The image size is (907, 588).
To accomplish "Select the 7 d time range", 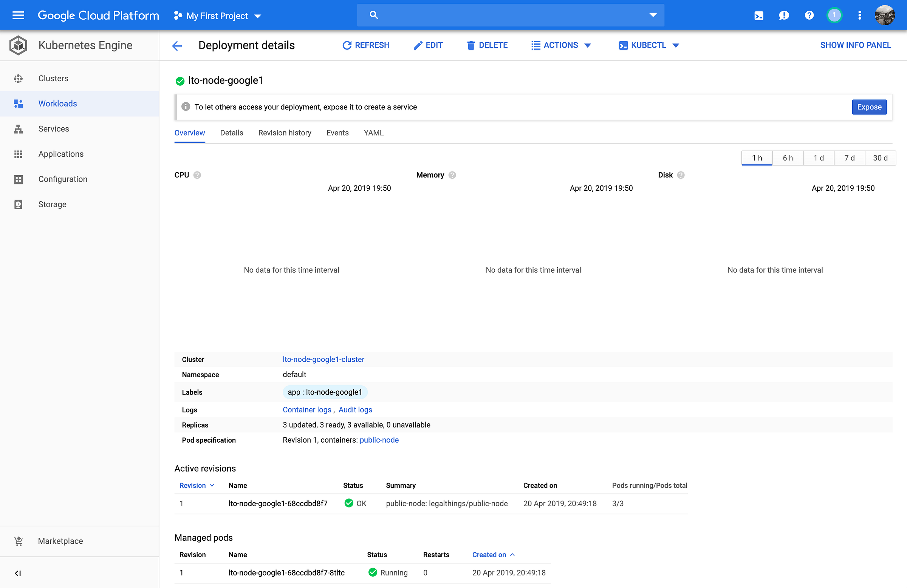I will (849, 158).
